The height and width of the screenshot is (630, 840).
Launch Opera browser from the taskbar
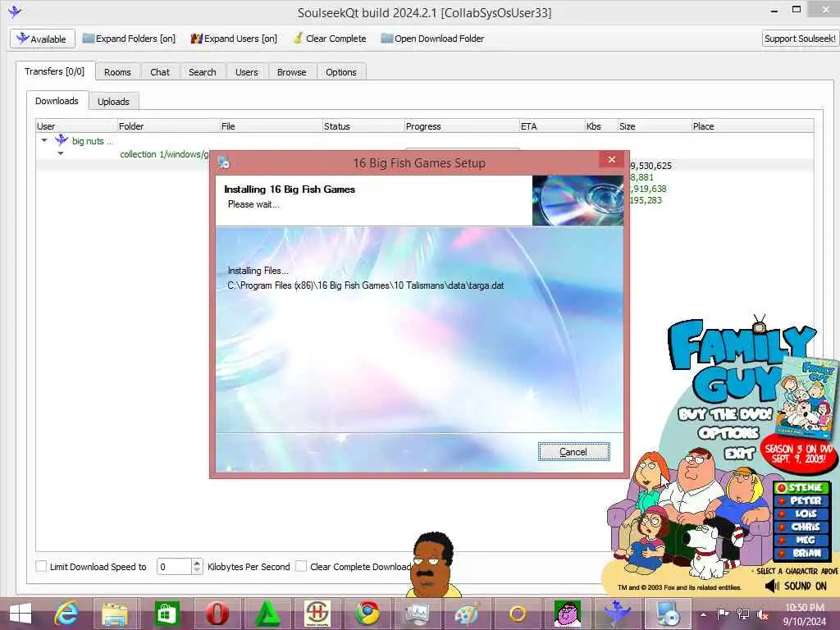coord(217,614)
